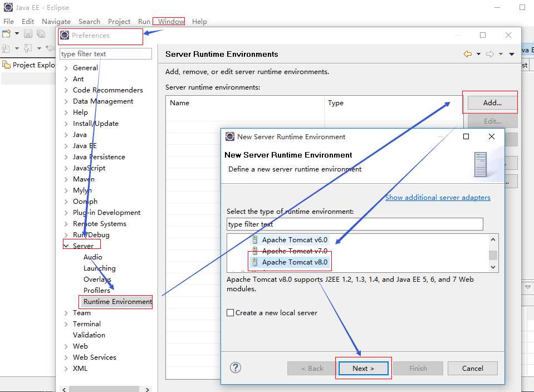Open the Run menu
Viewport: 534px width, 392px height.
click(144, 22)
